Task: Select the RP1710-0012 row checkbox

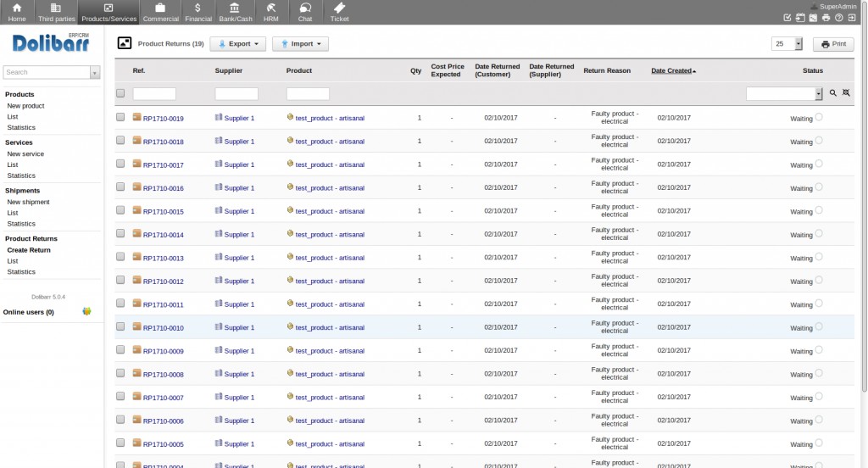Action: coord(120,280)
